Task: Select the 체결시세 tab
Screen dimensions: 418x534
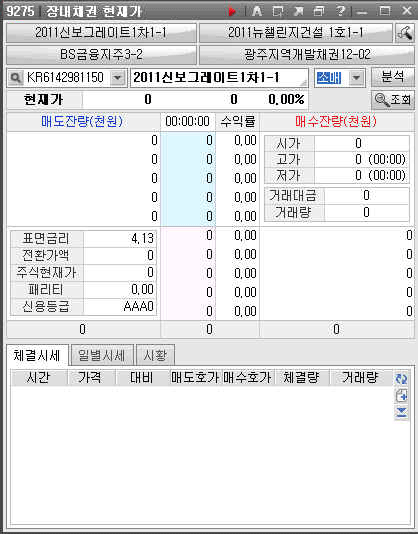Action: [x=37, y=356]
